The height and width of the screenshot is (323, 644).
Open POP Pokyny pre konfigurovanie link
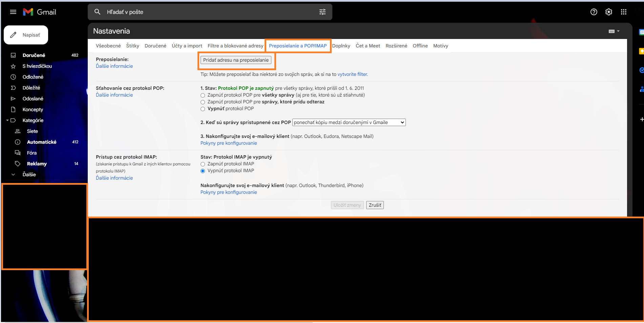click(x=229, y=143)
